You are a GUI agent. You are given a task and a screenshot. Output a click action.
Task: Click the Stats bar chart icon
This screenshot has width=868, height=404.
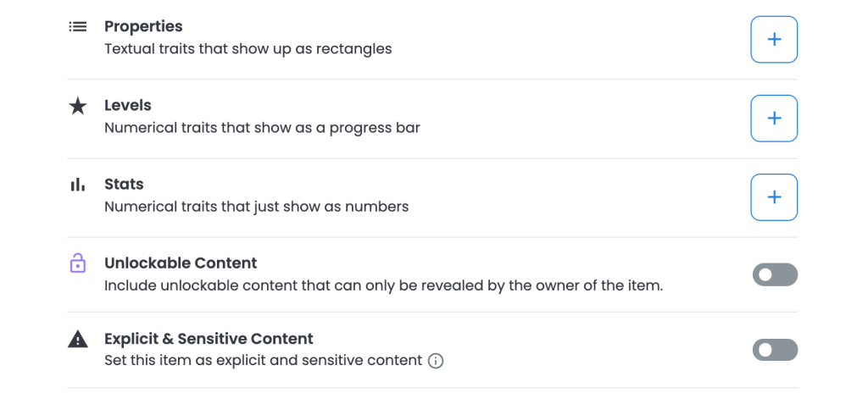77,185
